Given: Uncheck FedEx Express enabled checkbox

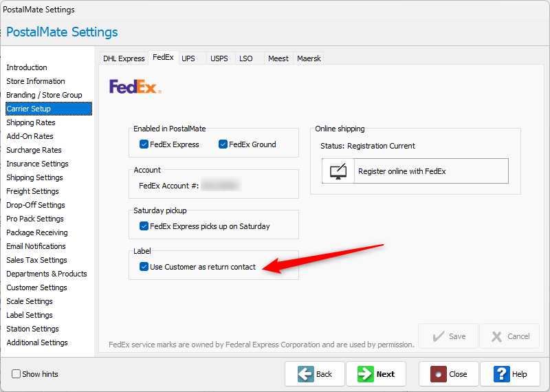Looking at the screenshot, I should coord(144,144).
